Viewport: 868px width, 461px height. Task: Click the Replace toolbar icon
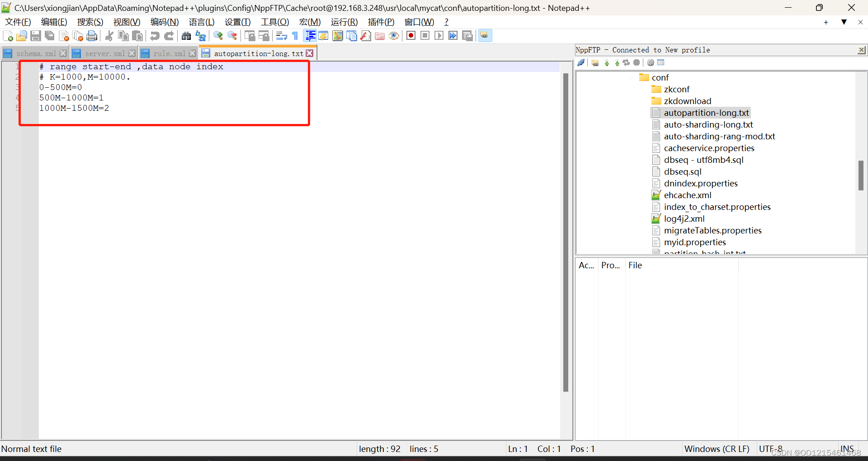[x=200, y=36]
